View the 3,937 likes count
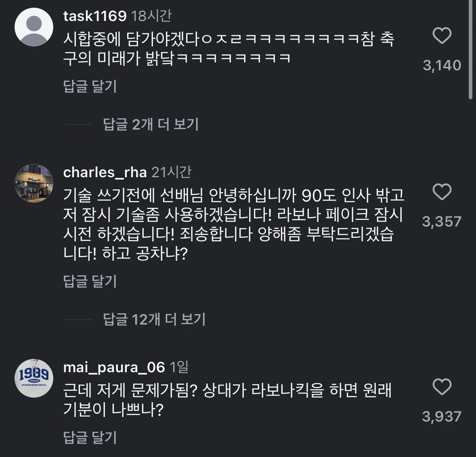This screenshot has height=457, width=476. 442,417
